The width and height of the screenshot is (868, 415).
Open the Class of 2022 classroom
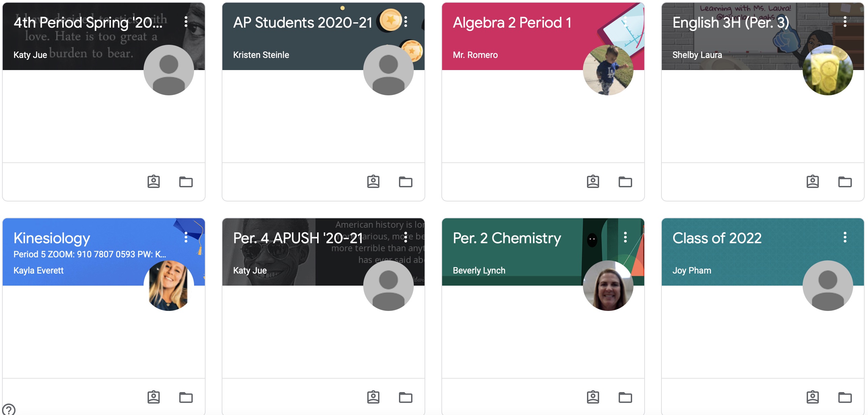(717, 238)
